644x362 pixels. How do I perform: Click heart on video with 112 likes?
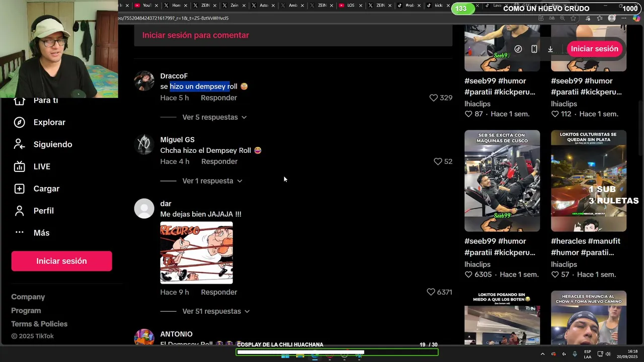pos(555,114)
